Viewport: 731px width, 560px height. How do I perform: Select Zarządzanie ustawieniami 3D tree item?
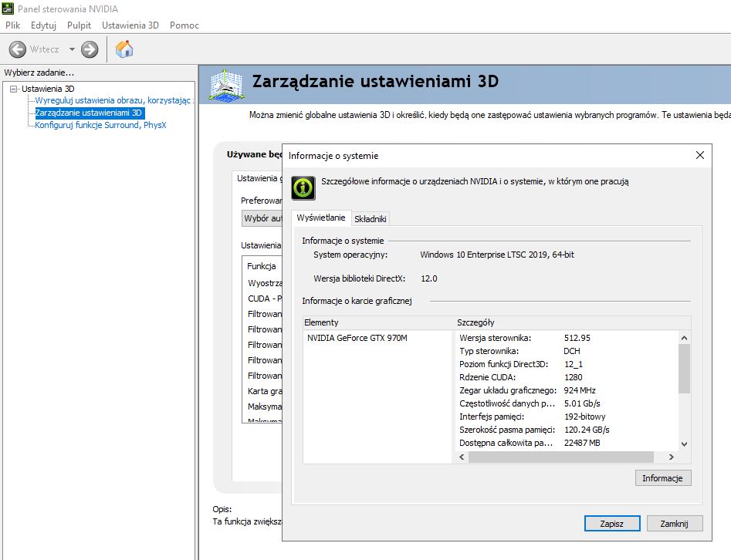pos(89,113)
